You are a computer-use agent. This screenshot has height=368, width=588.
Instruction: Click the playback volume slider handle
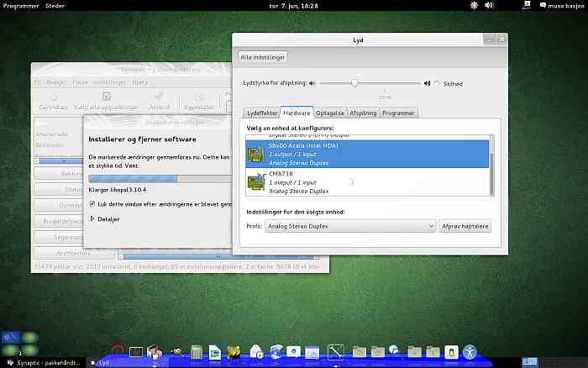(354, 83)
